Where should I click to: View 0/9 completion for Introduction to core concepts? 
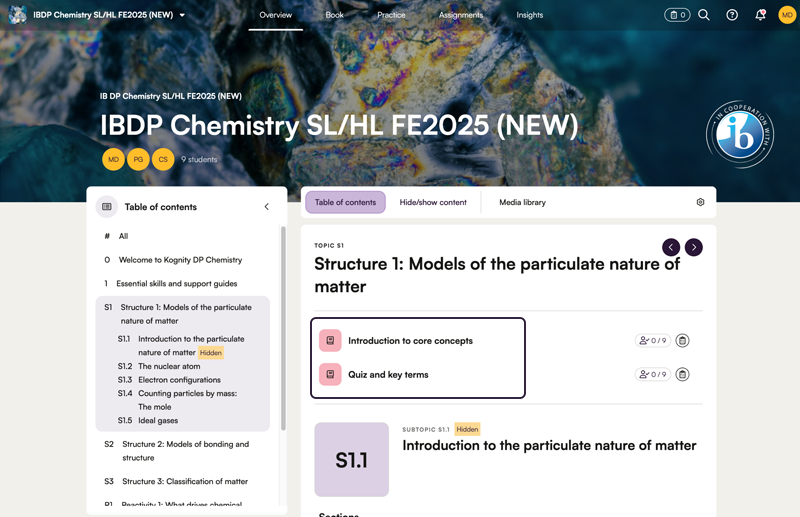point(653,340)
